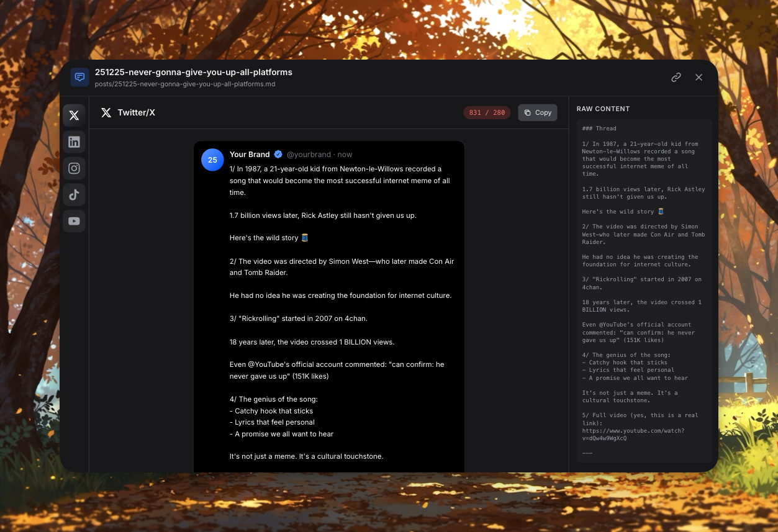Viewport: 778px width, 532px height.
Task: Select the Twitter/X tab label
Action: pyautogui.click(x=137, y=112)
